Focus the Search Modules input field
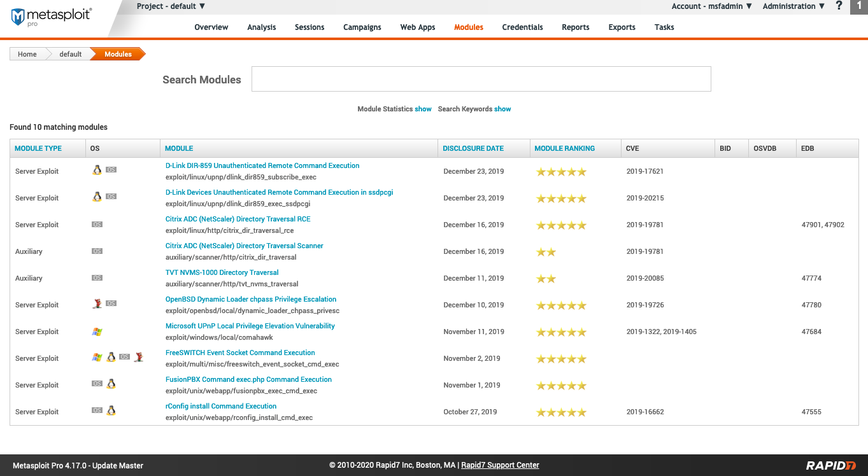The height and width of the screenshot is (476, 868). point(481,79)
